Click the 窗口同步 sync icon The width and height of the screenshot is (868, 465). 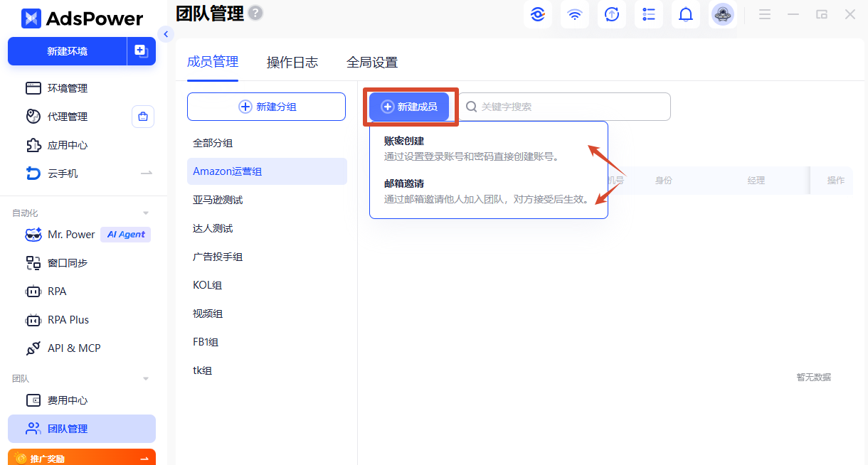(x=33, y=263)
